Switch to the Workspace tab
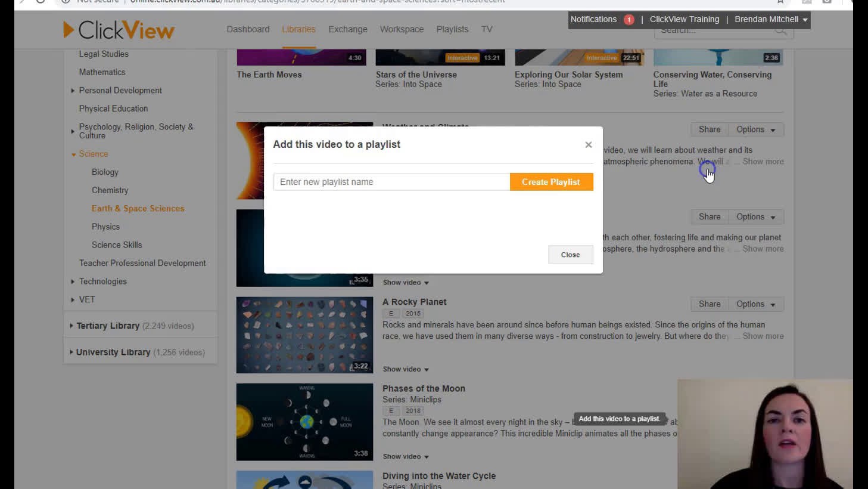This screenshot has width=868, height=489. 402,29
